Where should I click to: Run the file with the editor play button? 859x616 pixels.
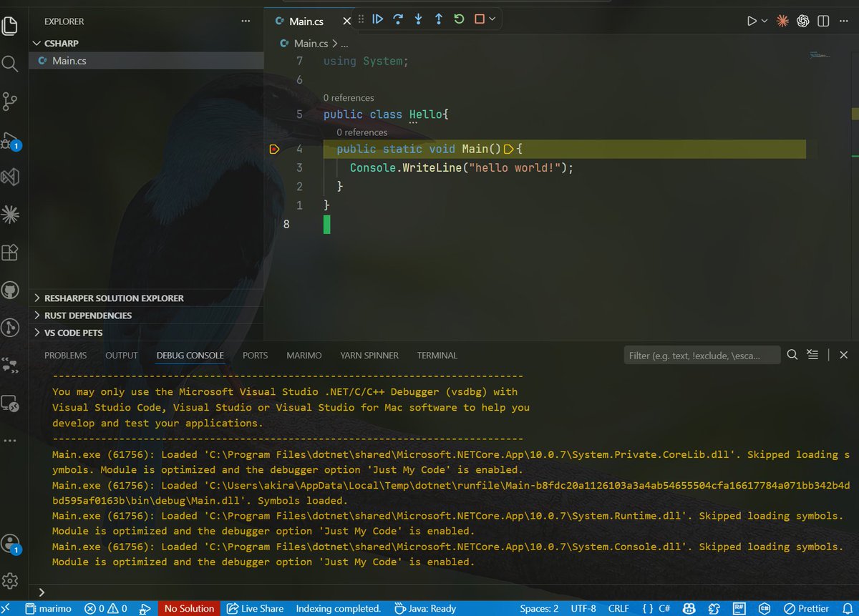pyautogui.click(x=752, y=21)
